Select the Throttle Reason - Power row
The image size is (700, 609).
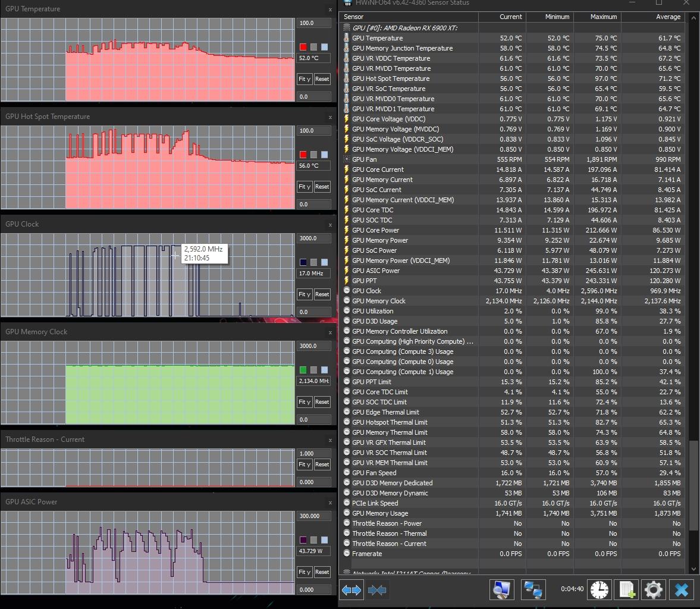(x=512, y=523)
